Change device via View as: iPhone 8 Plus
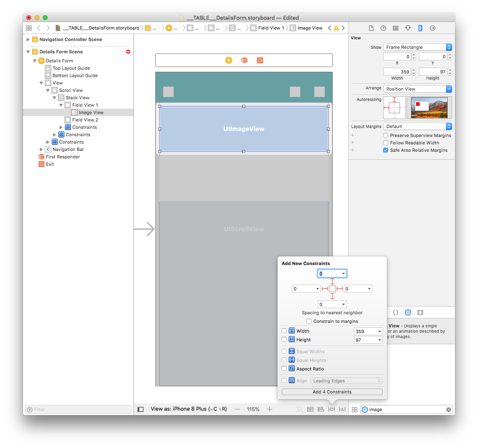This screenshot has height=448, width=478. pos(189,409)
